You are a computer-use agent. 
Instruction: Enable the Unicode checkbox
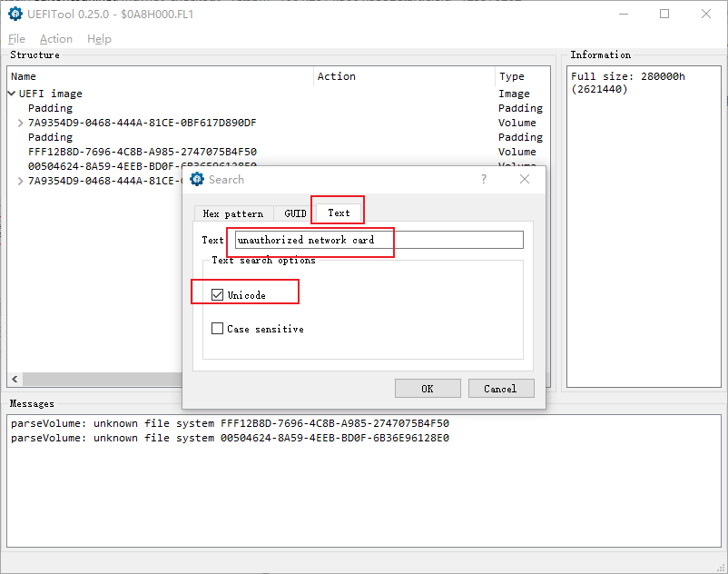point(217,295)
